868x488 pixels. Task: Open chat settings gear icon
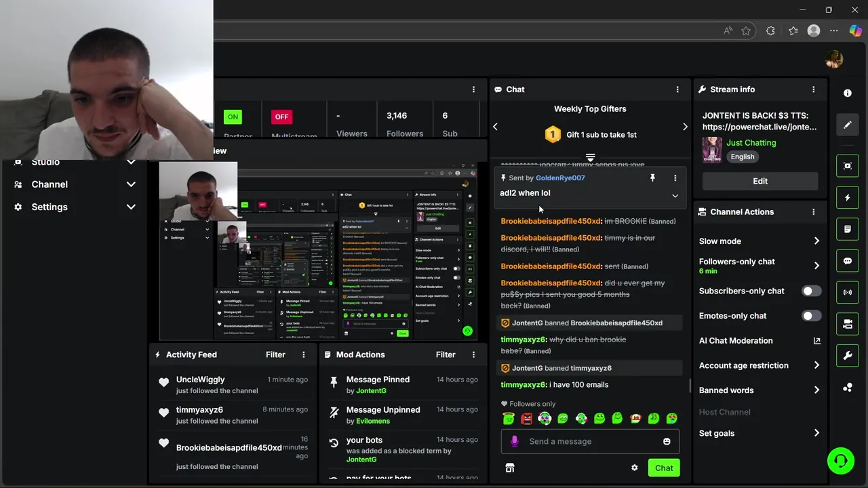pyautogui.click(x=635, y=468)
